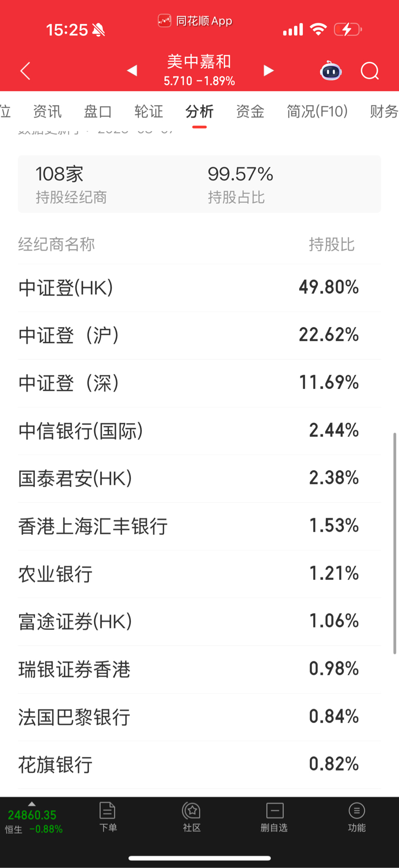Expand the 恒生 index ticker panel
Image resolution: width=399 pixels, height=868 pixels.
pyautogui.click(x=33, y=820)
